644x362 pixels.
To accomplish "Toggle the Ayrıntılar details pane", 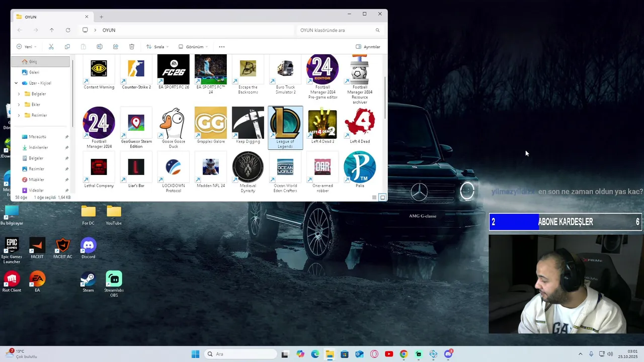I will pyautogui.click(x=368, y=47).
